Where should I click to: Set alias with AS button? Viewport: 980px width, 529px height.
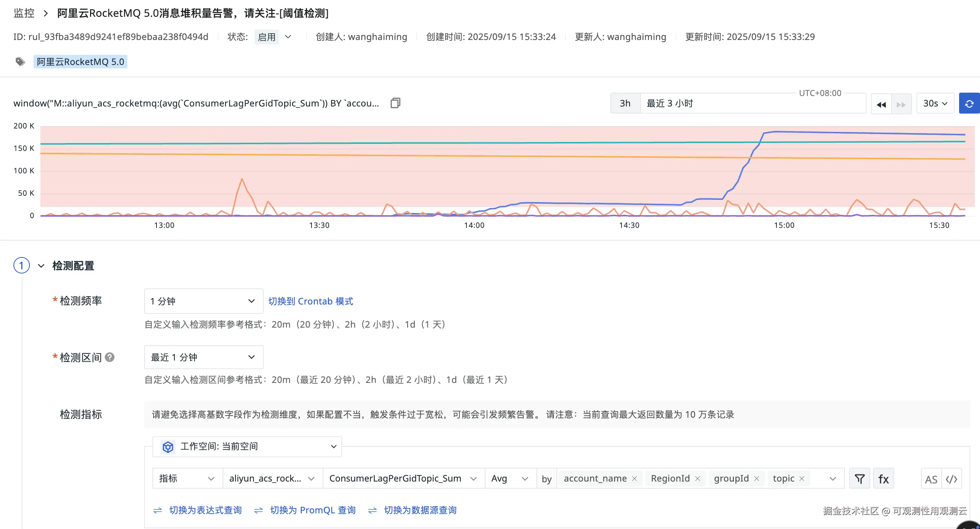point(931,479)
